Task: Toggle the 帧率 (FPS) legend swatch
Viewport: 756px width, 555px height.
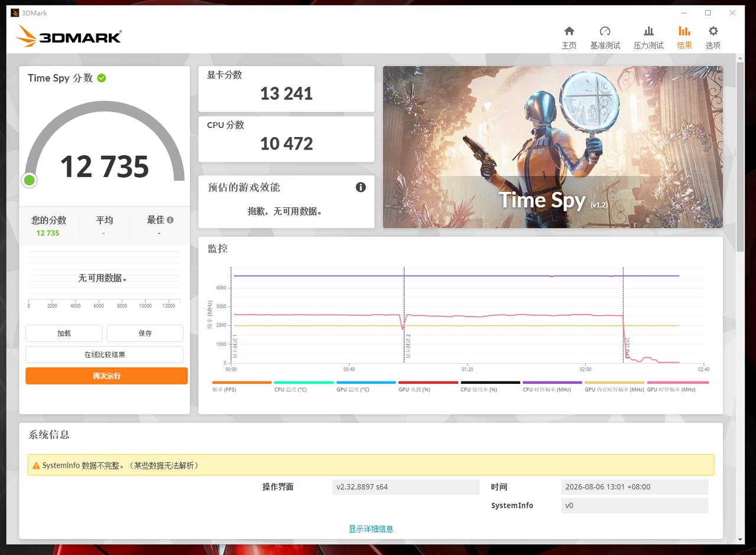Action: 242,383
